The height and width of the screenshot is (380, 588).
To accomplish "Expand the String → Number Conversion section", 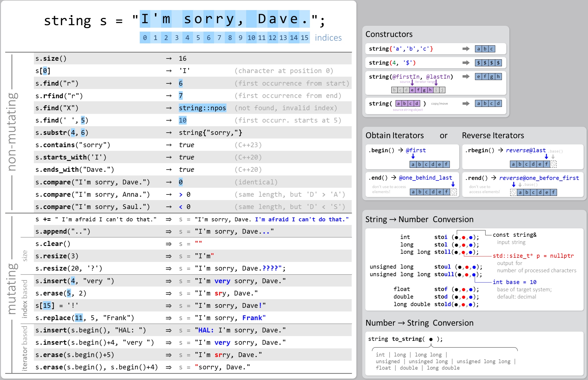I will (x=419, y=219).
